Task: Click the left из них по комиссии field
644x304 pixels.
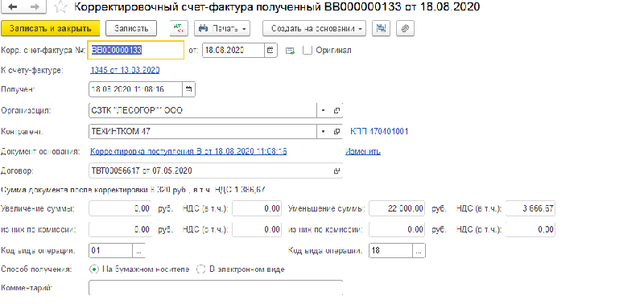Action: click(120, 229)
